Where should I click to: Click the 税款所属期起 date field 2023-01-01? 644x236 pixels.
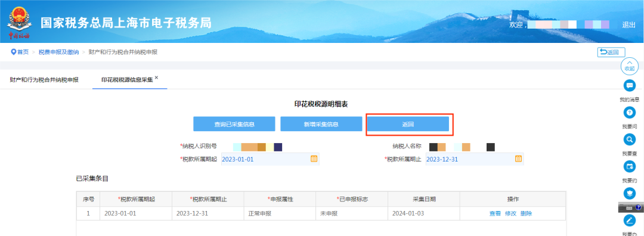(270, 159)
